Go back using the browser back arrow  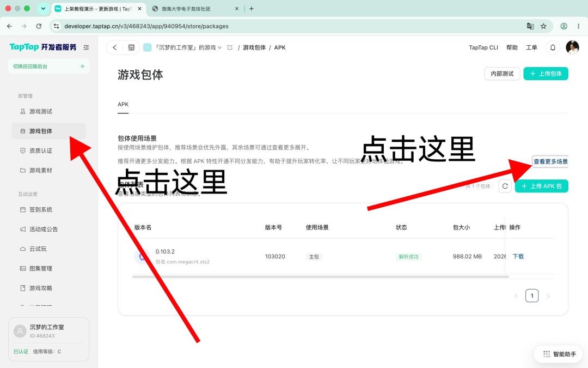tap(9, 26)
